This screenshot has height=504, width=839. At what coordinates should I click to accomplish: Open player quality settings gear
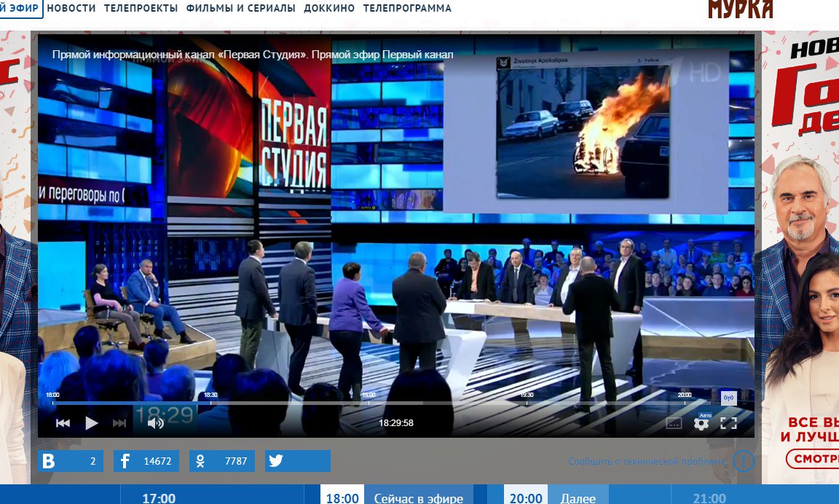701,424
